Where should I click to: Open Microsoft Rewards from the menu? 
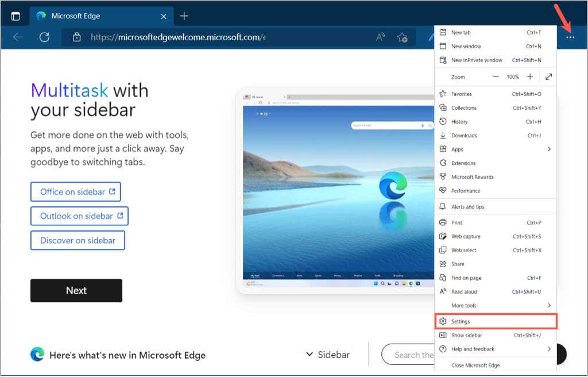(x=473, y=176)
